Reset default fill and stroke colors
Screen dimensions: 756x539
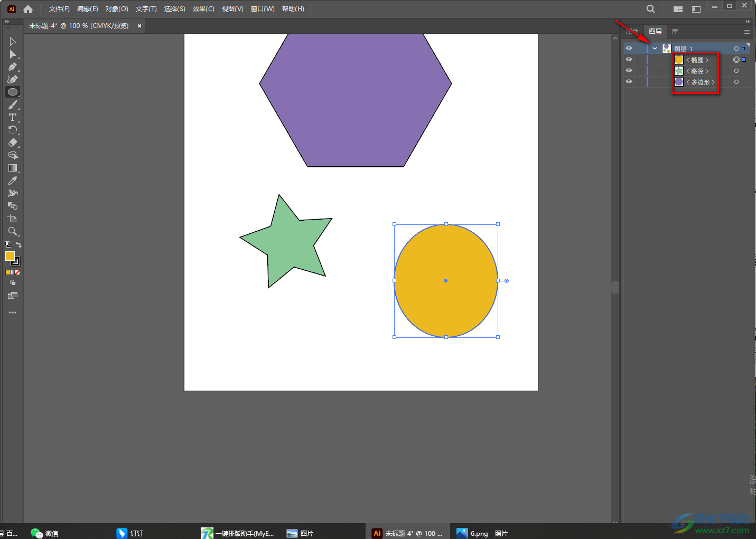coord(8,244)
